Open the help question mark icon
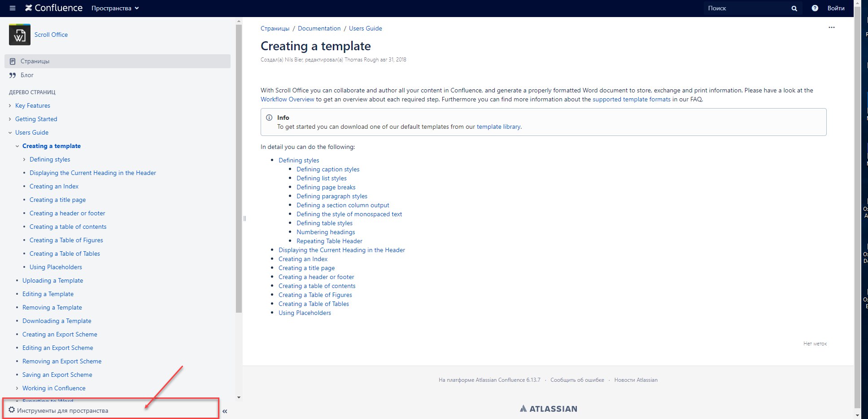The image size is (868, 419). pos(815,8)
